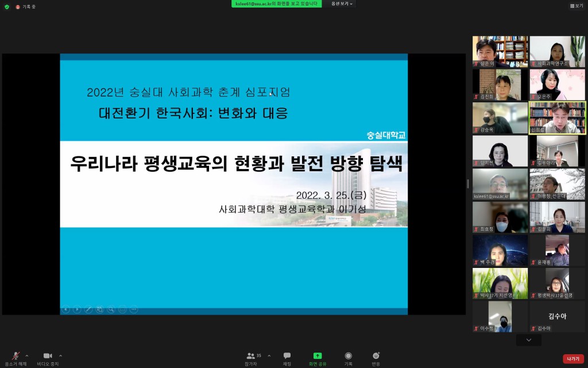588x368 pixels.
Task: Click the red 나가기 leave button
Action: coord(573,359)
